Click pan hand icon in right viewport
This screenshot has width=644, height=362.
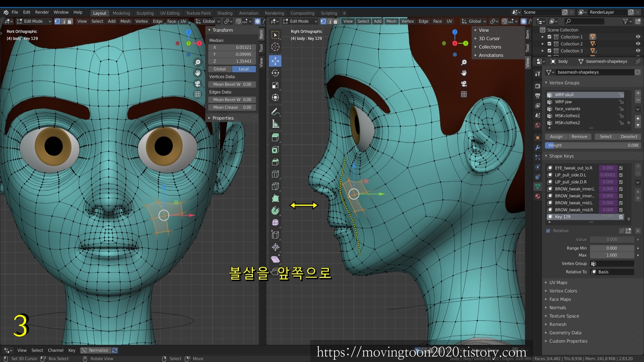tap(464, 73)
